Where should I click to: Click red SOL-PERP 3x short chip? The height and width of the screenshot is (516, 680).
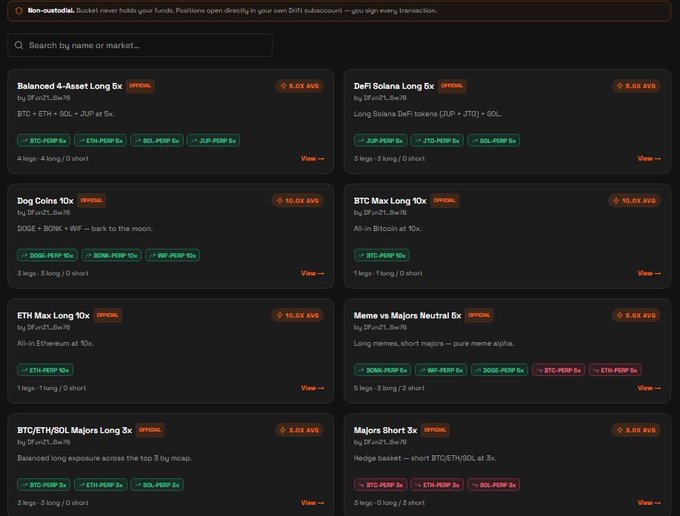click(494, 485)
